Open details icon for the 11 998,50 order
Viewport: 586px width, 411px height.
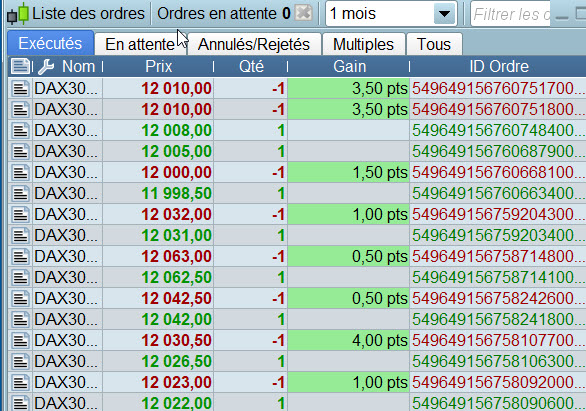tap(20, 193)
